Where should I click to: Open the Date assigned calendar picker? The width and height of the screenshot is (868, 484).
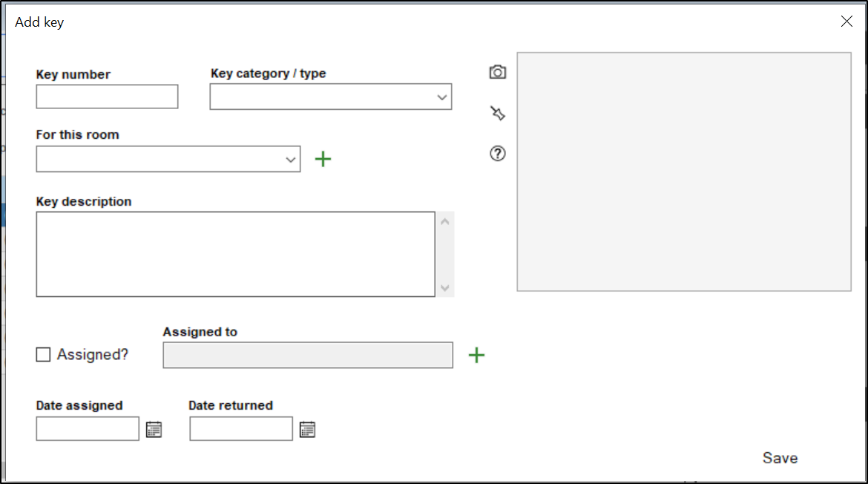coord(154,429)
